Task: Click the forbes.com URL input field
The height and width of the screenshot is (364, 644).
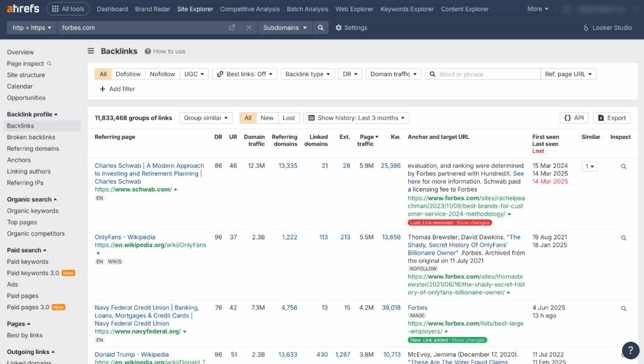Action: coord(143,28)
